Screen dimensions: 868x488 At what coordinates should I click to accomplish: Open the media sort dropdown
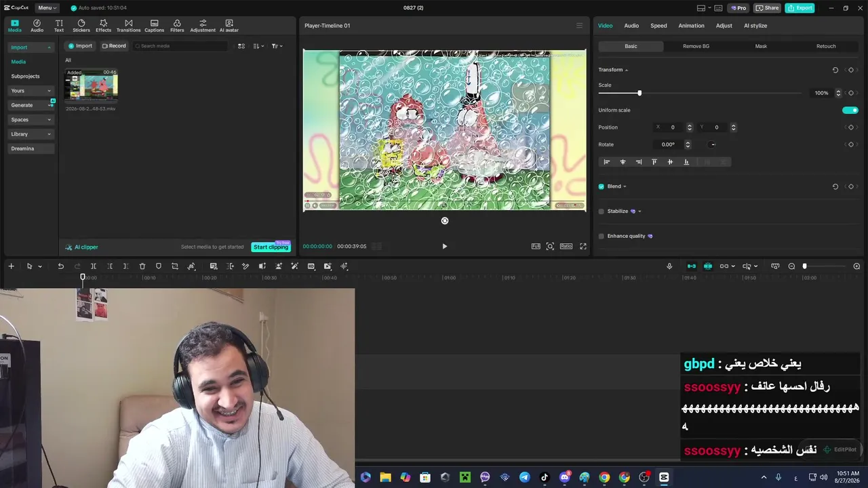pos(258,46)
